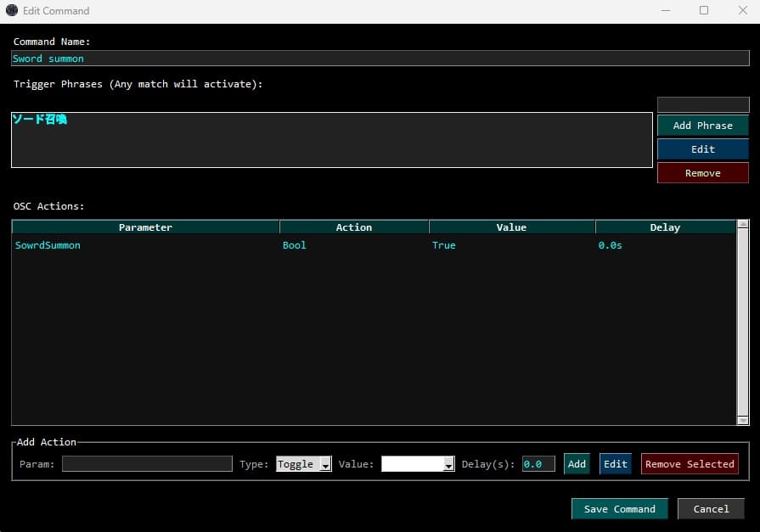760x532 pixels.
Task: Click the Edit Command window app icon
Action: 12,11
